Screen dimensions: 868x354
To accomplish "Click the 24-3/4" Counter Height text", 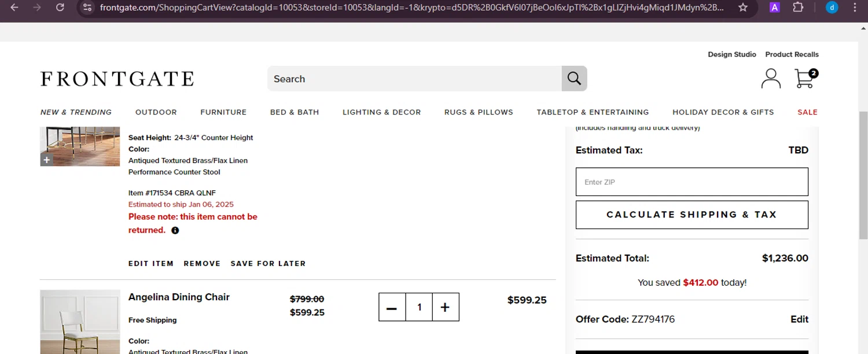I will point(214,138).
